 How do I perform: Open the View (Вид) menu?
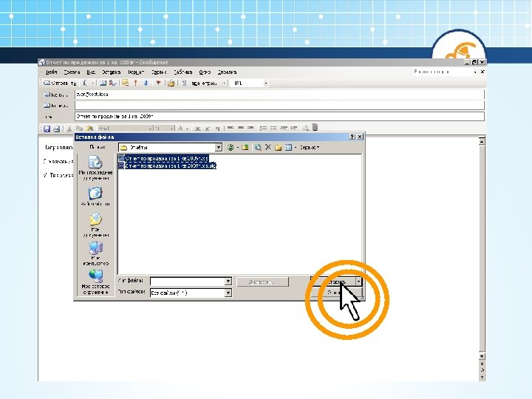pos(91,72)
